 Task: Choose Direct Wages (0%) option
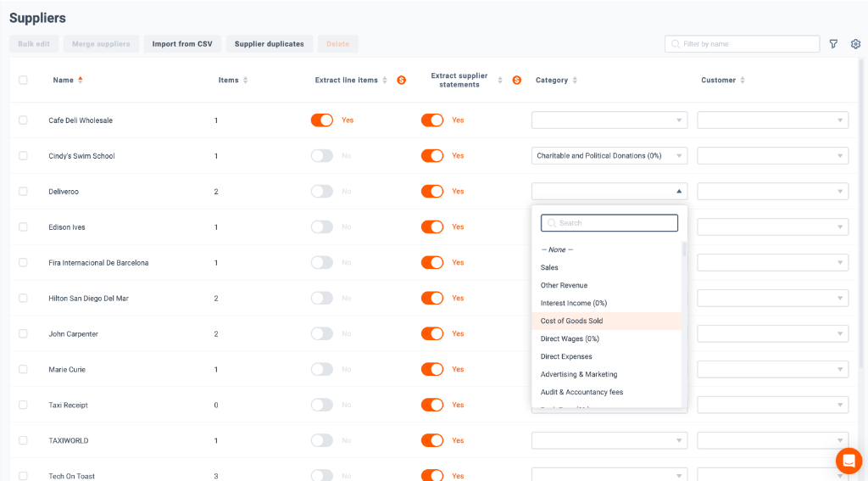click(607, 338)
